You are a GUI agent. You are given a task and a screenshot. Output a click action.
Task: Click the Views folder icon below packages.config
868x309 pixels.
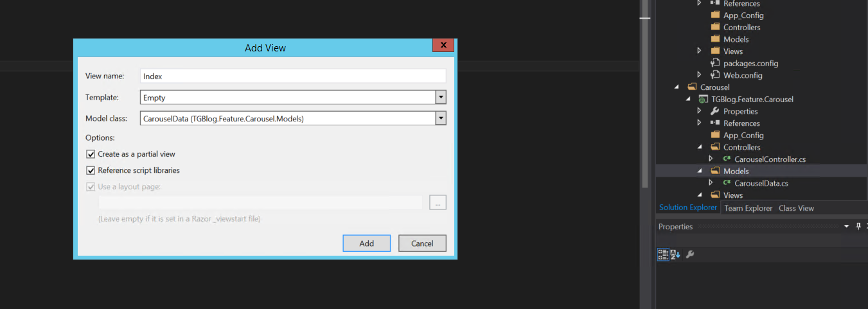click(x=714, y=51)
